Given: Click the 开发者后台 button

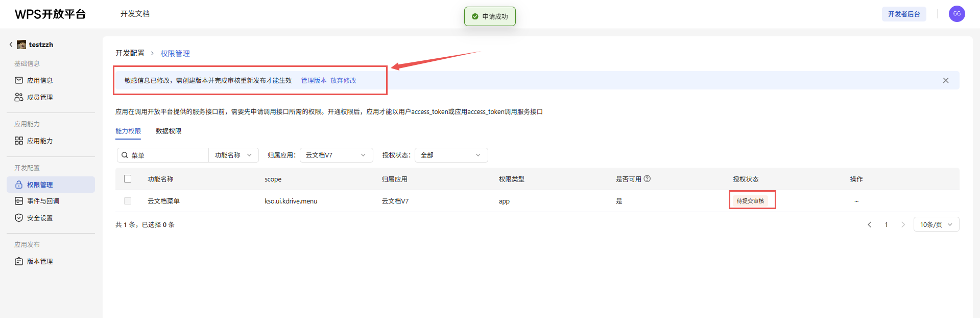Looking at the screenshot, I should (903, 14).
